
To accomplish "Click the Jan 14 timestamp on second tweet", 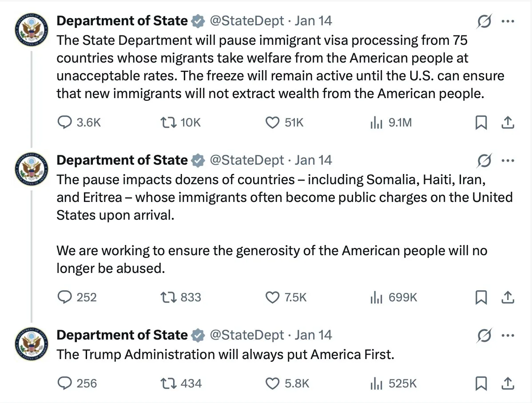I will [314, 160].
